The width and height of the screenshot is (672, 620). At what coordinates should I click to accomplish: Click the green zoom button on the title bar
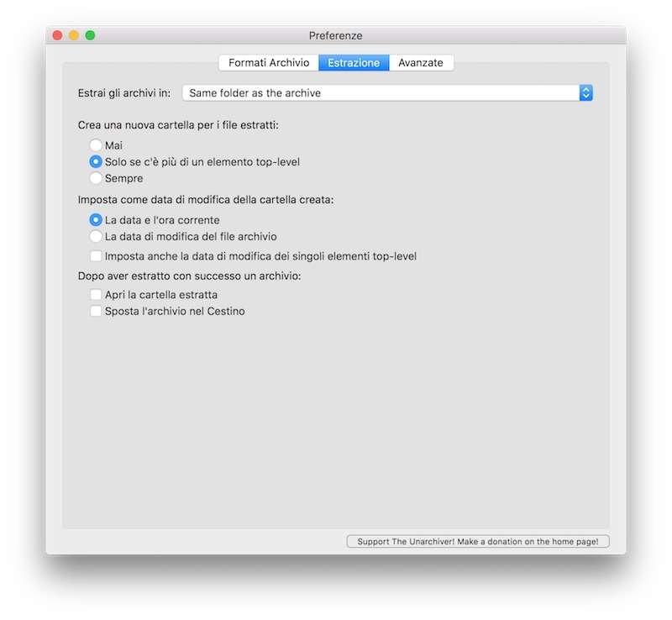tap(90, 35)
